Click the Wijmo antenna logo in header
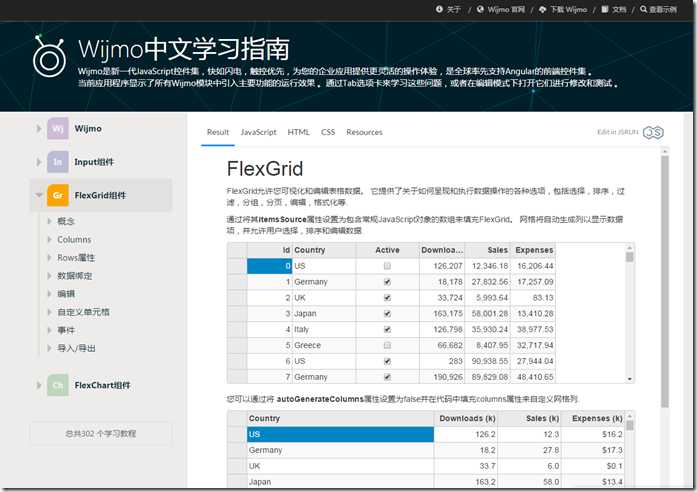Image resolution: width=697 pixels, height=492 pixels. pos(49,56)
